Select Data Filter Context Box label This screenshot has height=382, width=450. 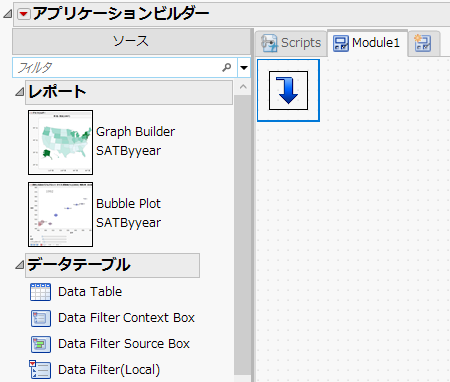[x=126, y=318]
